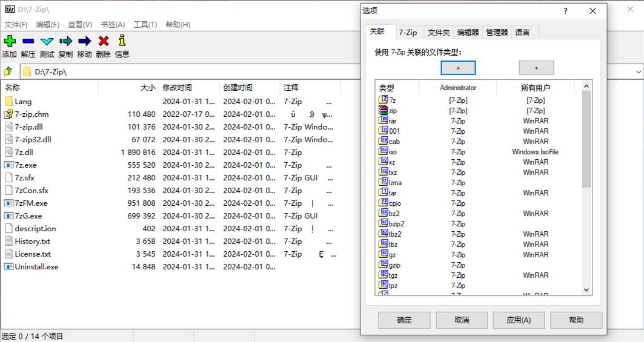This screenshot has height=342, width=644.
Task: Click the 注释 column header
Action: tap(310, 87)
